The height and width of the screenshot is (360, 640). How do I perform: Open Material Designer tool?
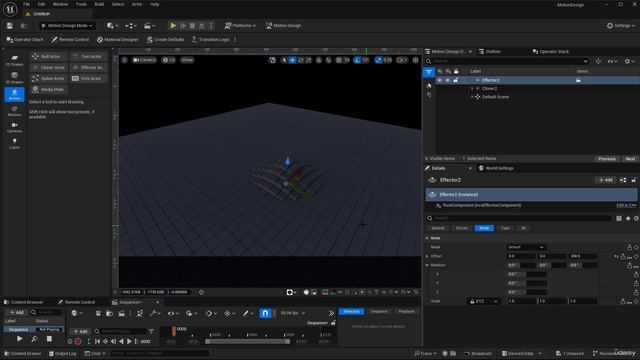[118, 40]
